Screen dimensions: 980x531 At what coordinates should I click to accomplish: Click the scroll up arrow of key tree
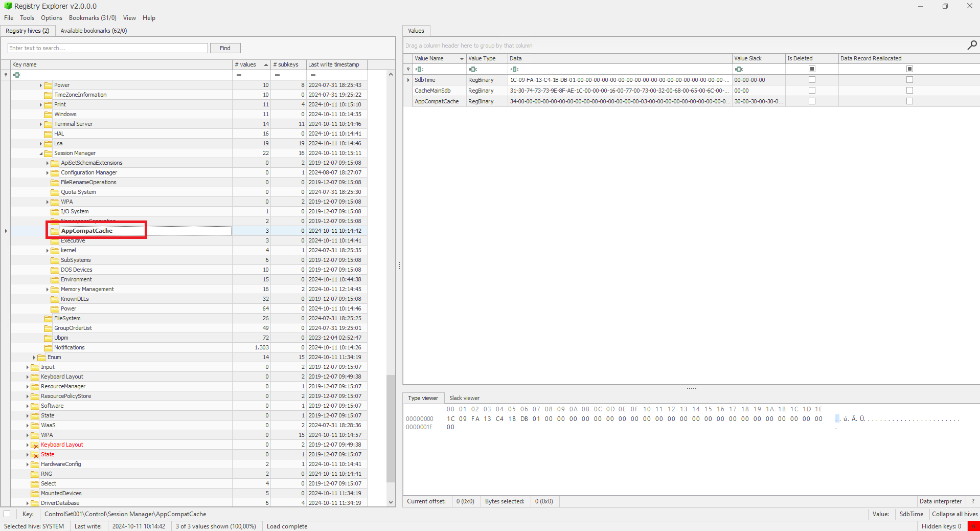[x=391, y=75]
